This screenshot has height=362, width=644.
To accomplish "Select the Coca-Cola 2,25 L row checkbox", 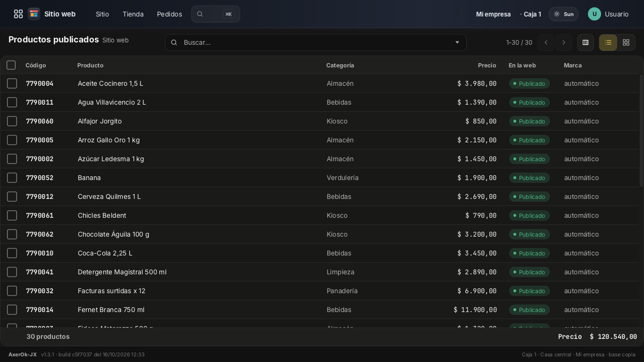I will tap(12, 253).
